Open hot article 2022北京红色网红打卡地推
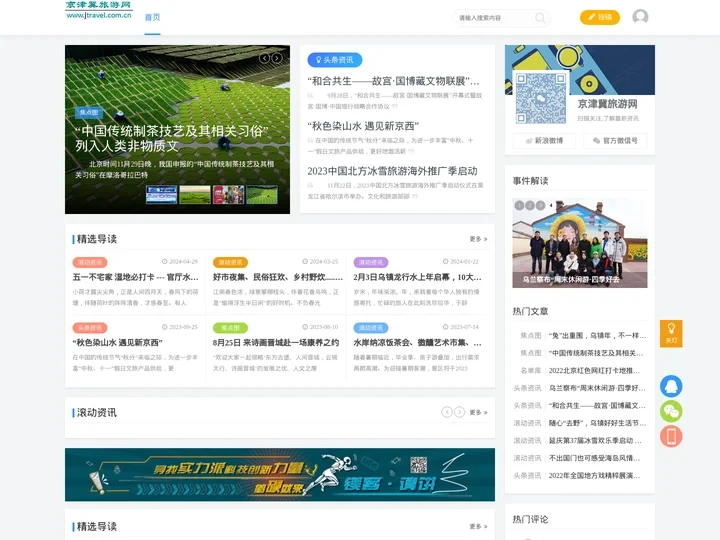Screen dimensions: 720x540 [595, 371]
